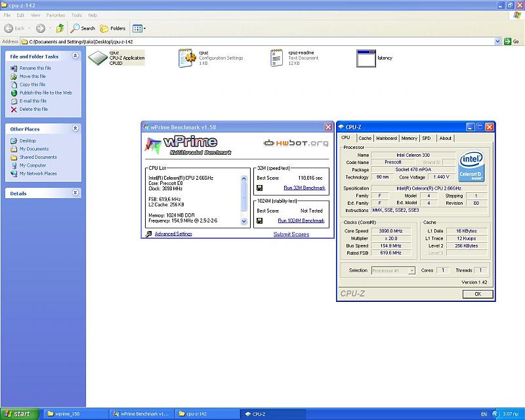This screenshot has width=525, height=420.
Task: Click the hwbot.org logo in wPrime
Action: (296, 143)
